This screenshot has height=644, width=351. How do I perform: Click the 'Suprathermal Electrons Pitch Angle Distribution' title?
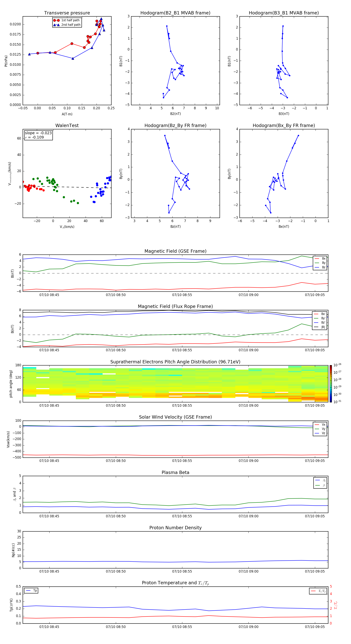[175, 362]
